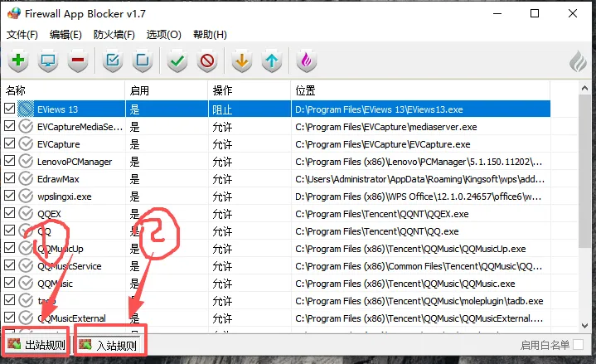Select the QQMusic.exe path cell
Viewport: 596px width, 364px height.
(405, 284)
